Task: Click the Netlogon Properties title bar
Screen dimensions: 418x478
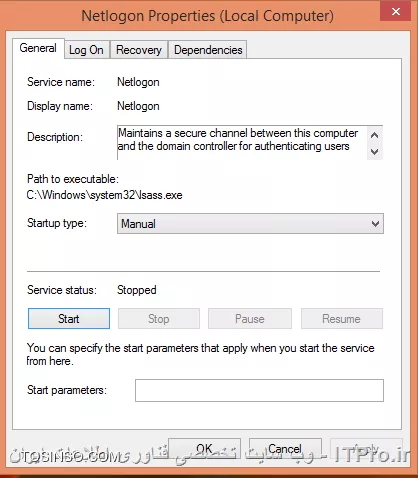Action: point(207,16)
